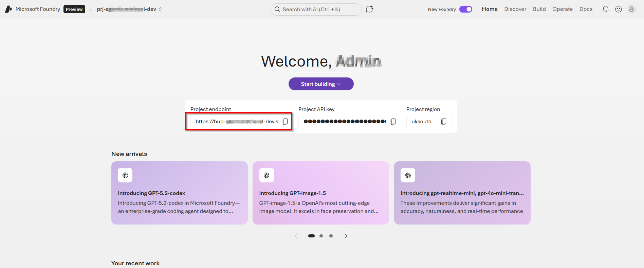Viewport: 644px width, 268px height.
Task: Open the user account profile icon
Action: tap(631, 9)
